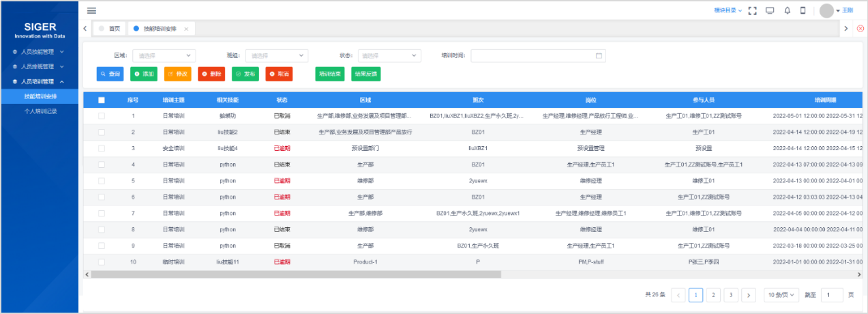Open the mobile phone icon in header
The width and height of the screenshot is (868, 314).
[803, 10]
